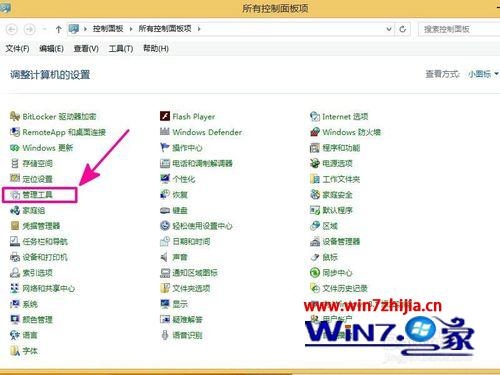Open 设备管理器 link
The image size is (500, 375).
[x=341, y=241]
